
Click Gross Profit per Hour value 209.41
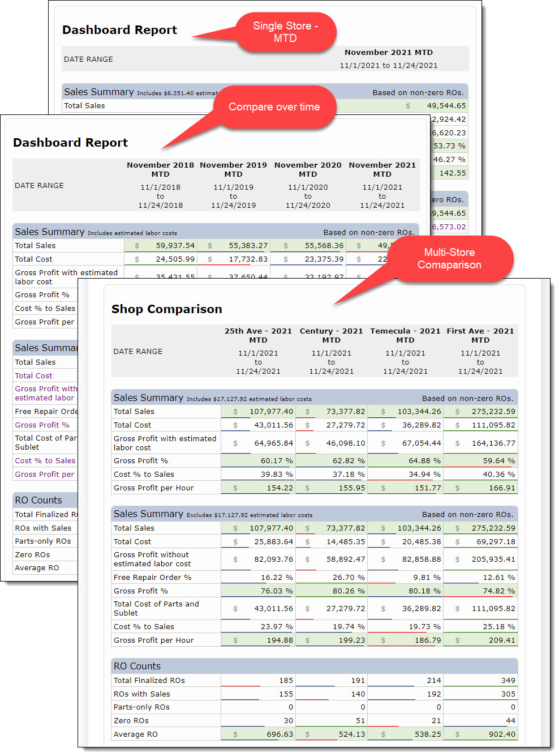502,640
